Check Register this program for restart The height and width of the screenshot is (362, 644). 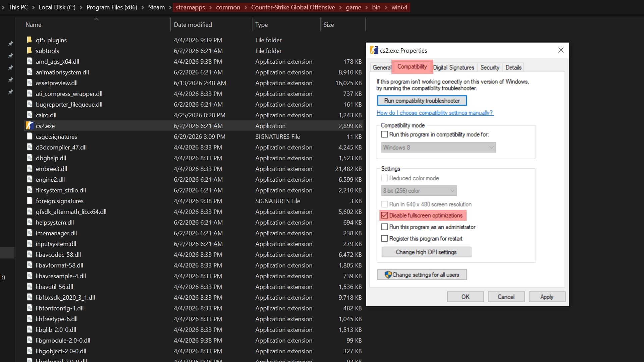tap(384, 239)
